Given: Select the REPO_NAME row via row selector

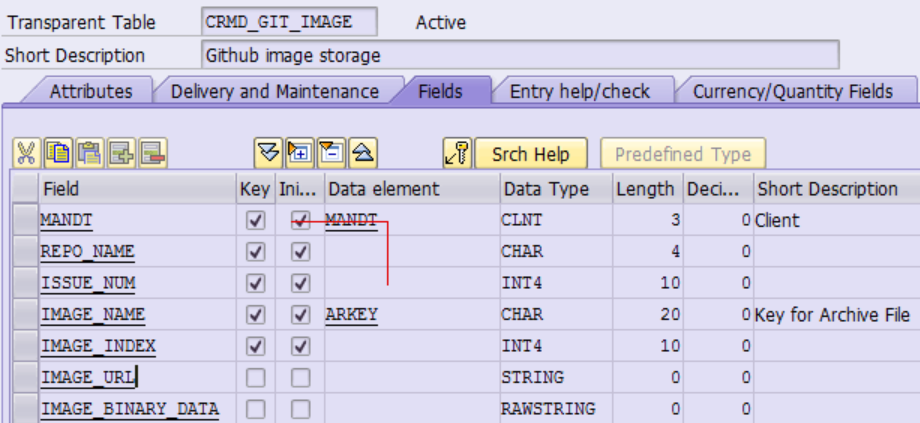Looking at the screenshot, I should pos(25,252).
